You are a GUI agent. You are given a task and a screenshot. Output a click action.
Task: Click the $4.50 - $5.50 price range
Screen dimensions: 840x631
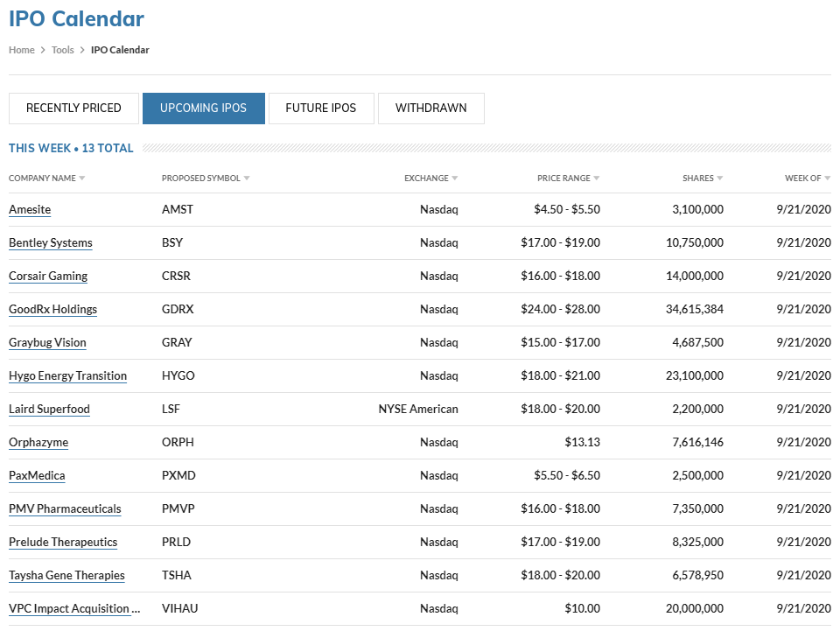567,209
